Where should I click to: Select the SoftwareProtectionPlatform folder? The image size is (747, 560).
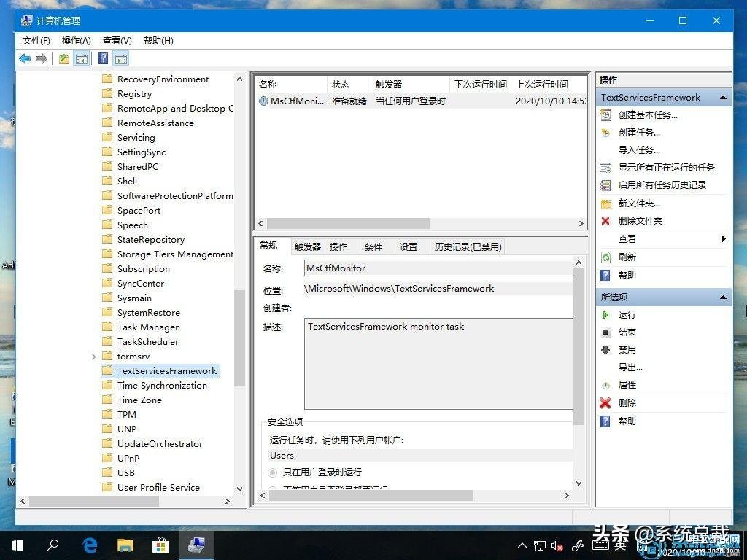[x=175, y=195]
